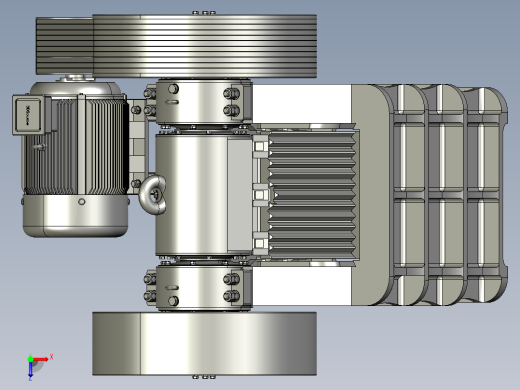Select the upper bearing housing cap

(x=203, y=101)
